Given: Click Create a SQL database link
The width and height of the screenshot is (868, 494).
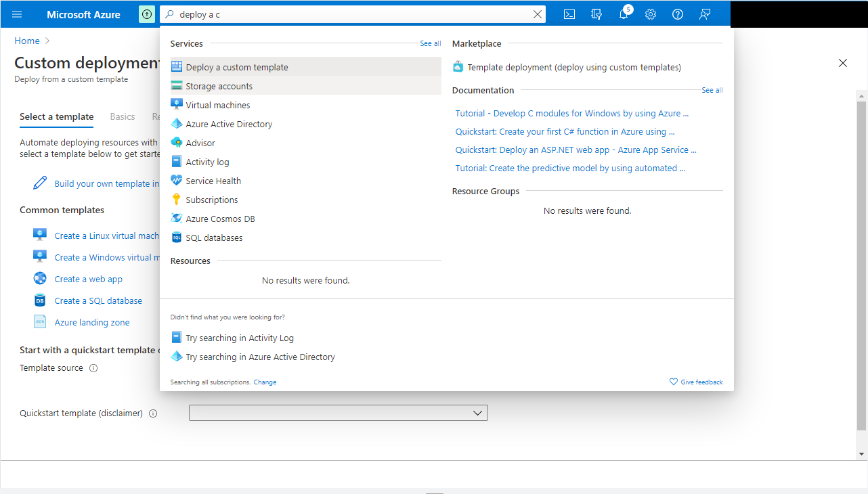Looking at the screenshot, I should click(x=98, y=300).
